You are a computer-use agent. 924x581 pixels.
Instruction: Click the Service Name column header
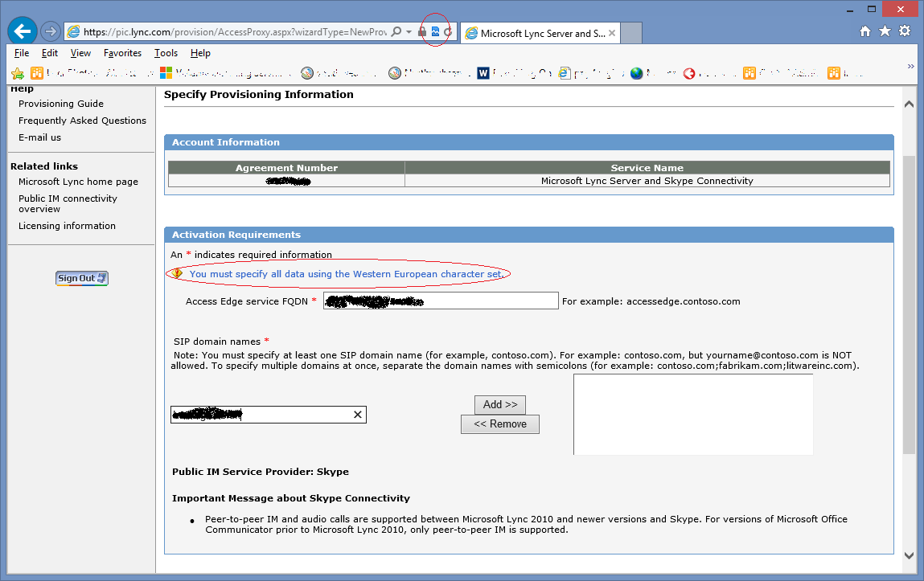647,168
